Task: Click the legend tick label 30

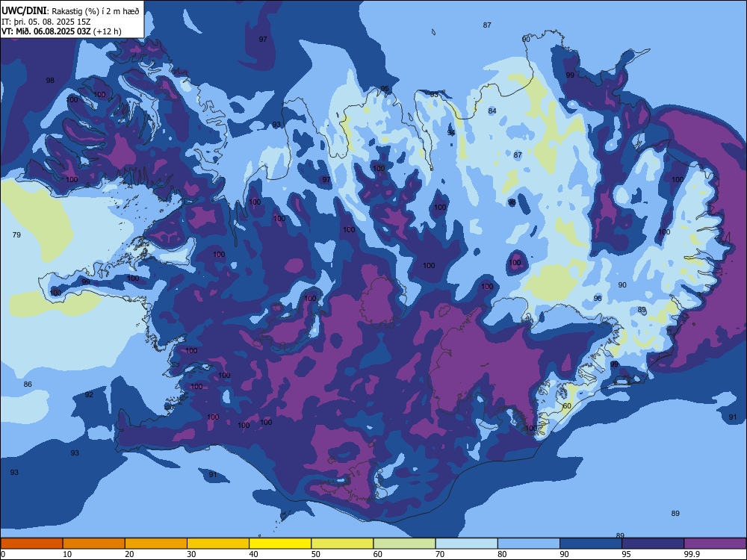Action: tap(191, 554)
